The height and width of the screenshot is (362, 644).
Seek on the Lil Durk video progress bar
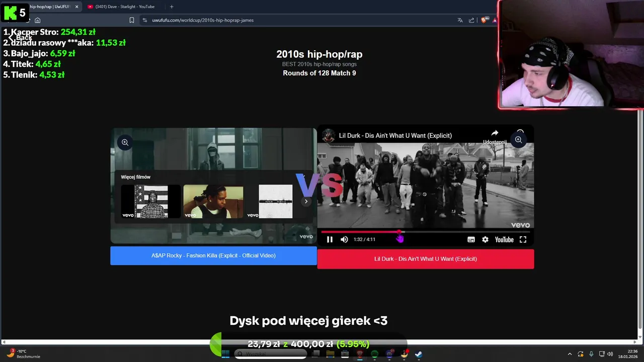pos(426,232)
